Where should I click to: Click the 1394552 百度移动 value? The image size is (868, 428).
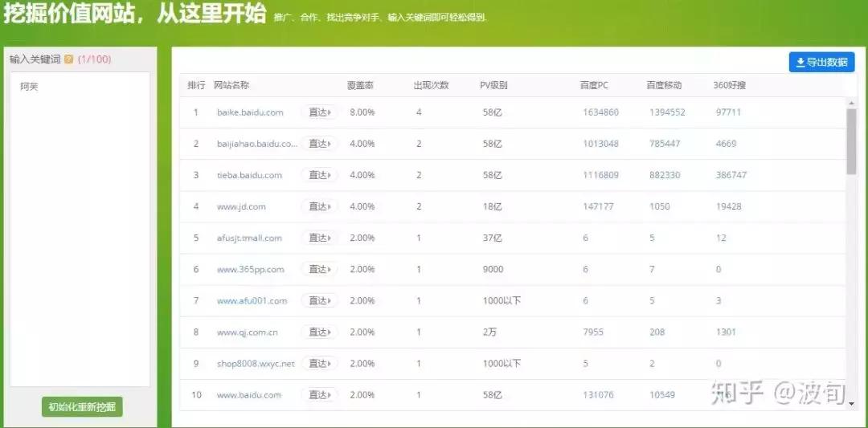667,112
